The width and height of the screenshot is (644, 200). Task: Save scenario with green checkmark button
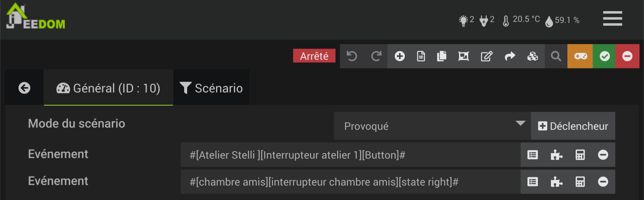tap(604, 56)
